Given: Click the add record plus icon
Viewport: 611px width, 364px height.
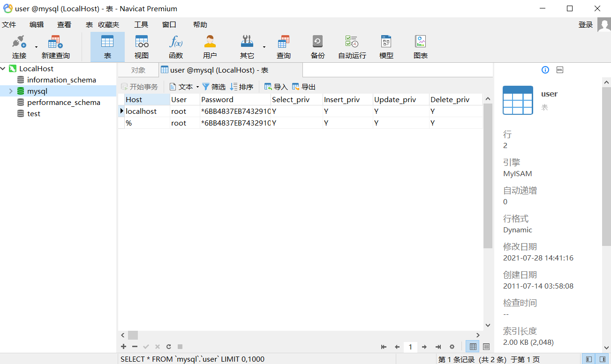Looking at the screenshot, I should (x=124, y=347).
